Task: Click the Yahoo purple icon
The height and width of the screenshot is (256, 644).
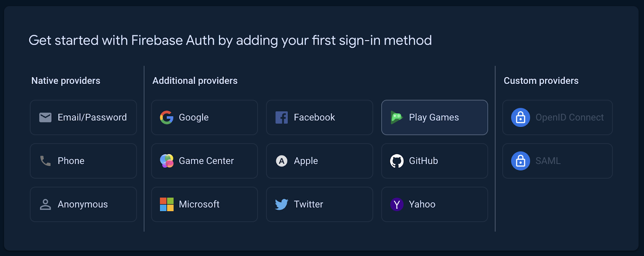Action: click(397, 204)
